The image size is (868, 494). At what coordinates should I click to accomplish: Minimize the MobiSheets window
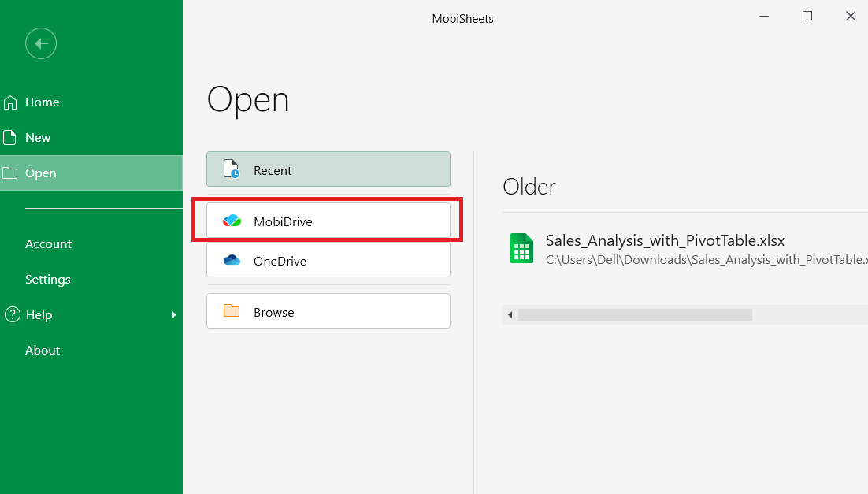click(x=764, y=16)
